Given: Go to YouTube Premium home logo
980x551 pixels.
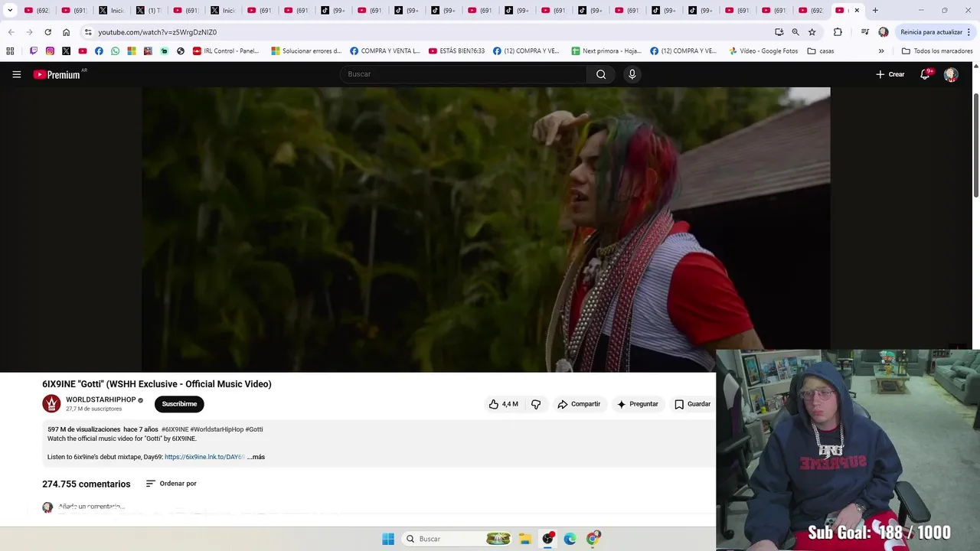Looking at the screenshot, I should 57,74.
